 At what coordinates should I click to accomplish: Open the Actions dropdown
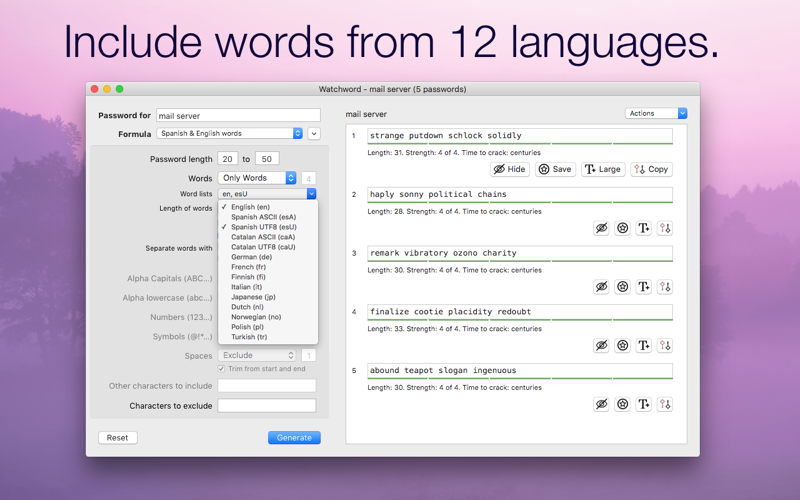click(x=656, y=113)
